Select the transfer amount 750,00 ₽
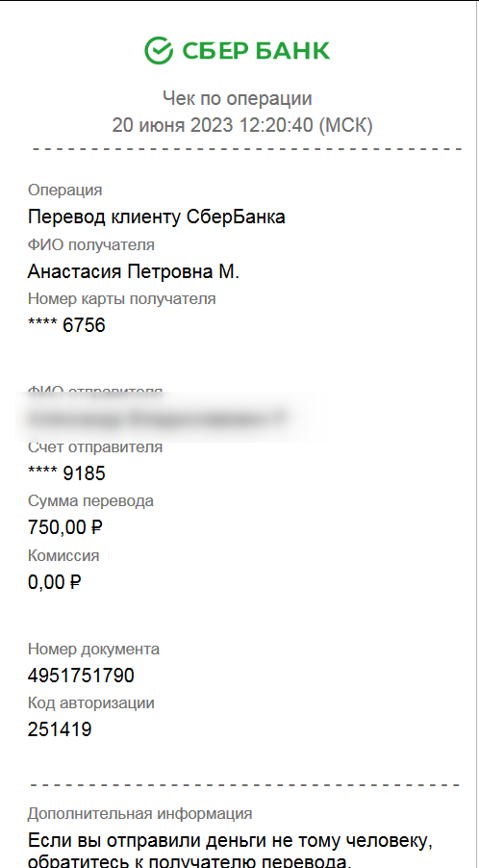479x868 pixels. point(65,527)
